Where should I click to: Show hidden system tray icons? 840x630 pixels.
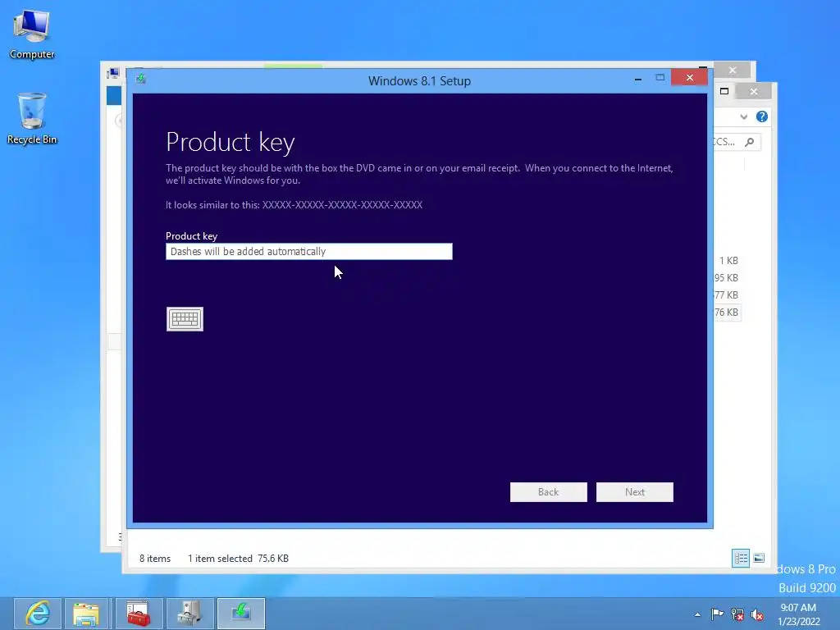click(x=697, y=614)
